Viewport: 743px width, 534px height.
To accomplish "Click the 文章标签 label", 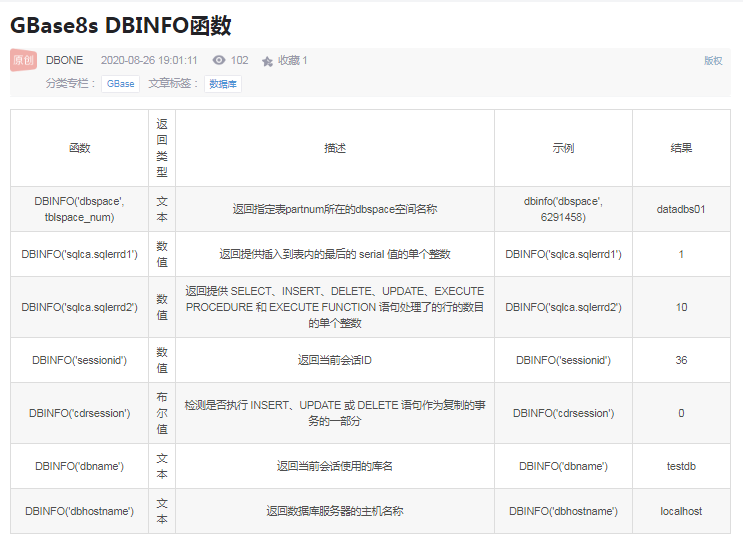I will [174, 84].
